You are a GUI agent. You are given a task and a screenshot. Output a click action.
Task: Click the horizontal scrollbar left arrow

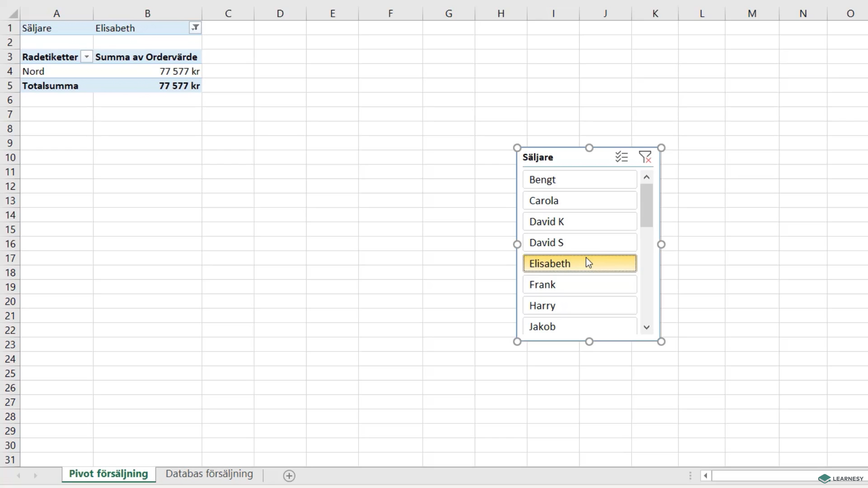coord(705,476)
